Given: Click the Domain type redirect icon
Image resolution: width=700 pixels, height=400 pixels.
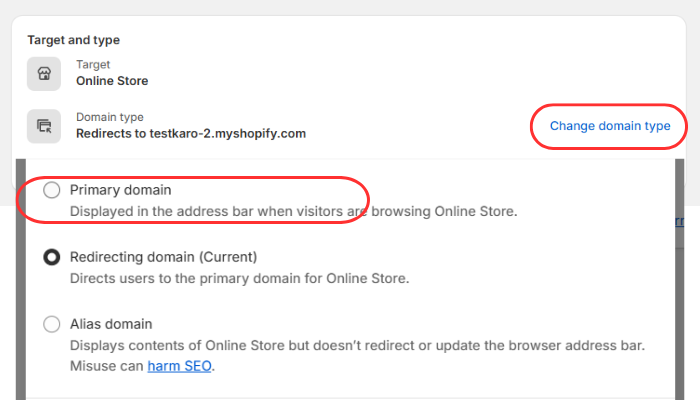Looking at the screenshot, I should (x=44, y=125).
